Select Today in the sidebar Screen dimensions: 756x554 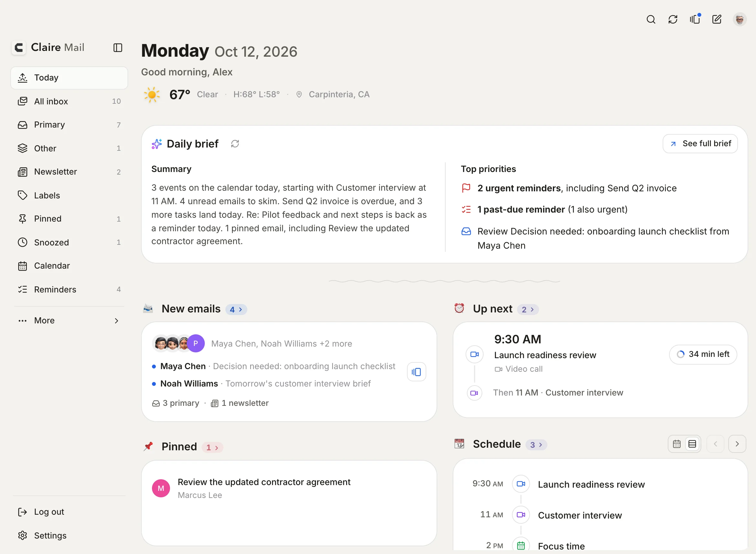coord(69,78)
